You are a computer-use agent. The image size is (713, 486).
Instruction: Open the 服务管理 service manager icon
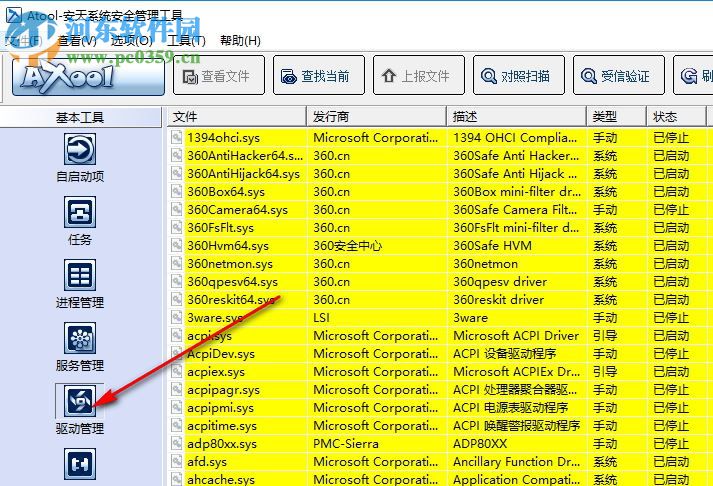coord(80,338)
